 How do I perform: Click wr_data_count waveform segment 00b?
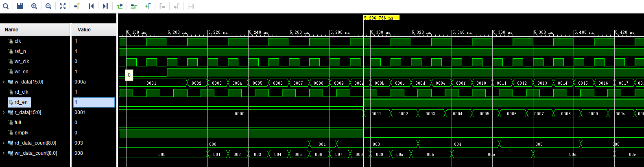(430, 154)
